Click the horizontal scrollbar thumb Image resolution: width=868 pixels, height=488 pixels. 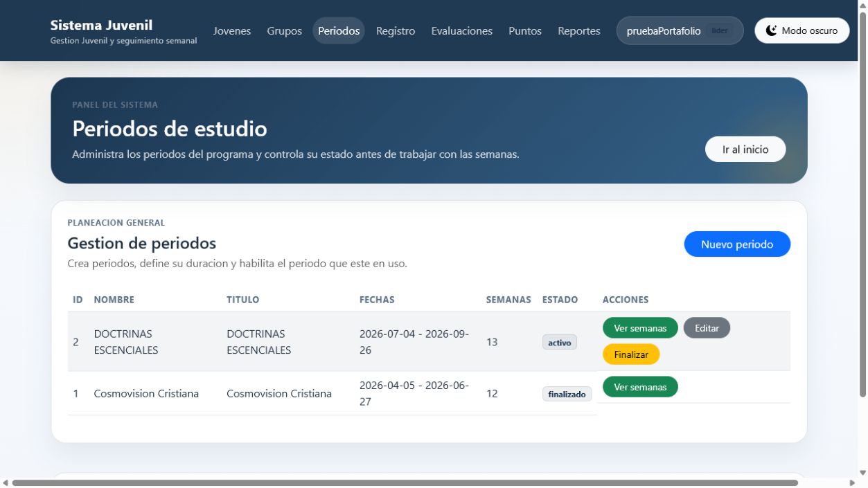pos(405,482)
